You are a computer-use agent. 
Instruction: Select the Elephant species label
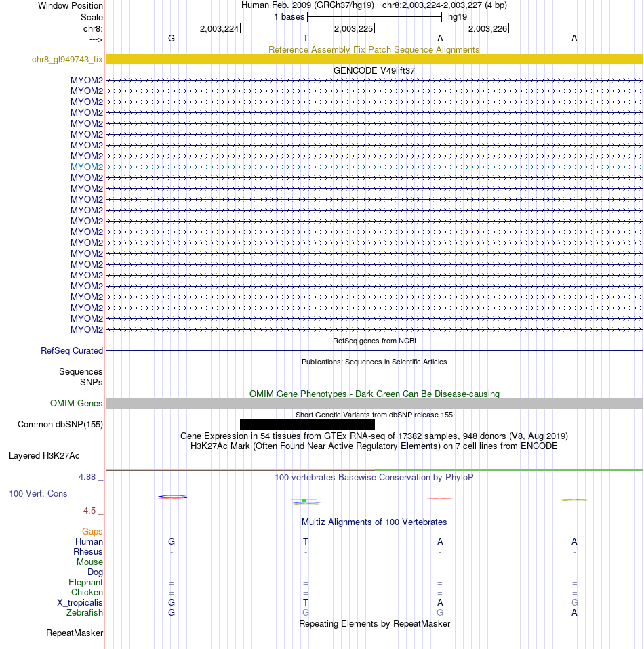85,582
